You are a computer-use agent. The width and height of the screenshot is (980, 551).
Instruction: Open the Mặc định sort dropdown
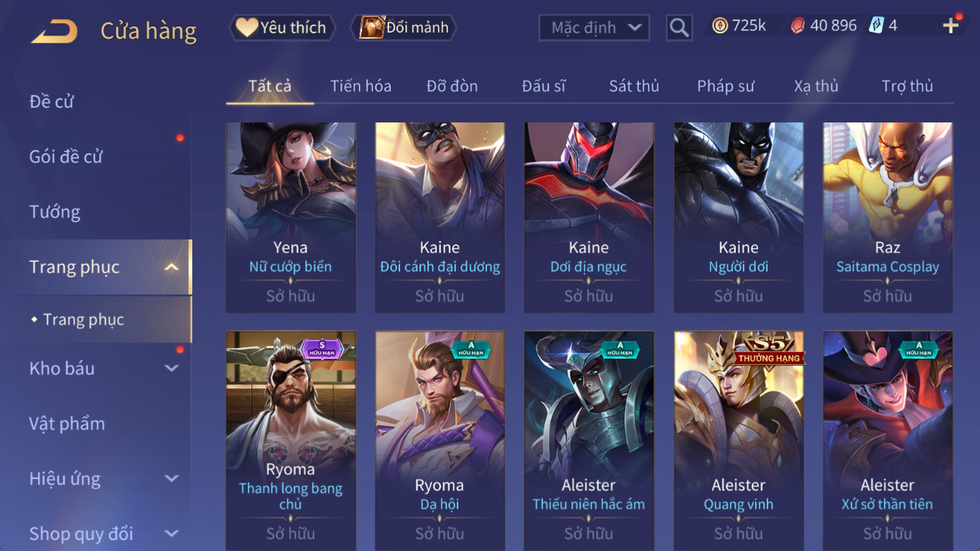coord(594,28)
